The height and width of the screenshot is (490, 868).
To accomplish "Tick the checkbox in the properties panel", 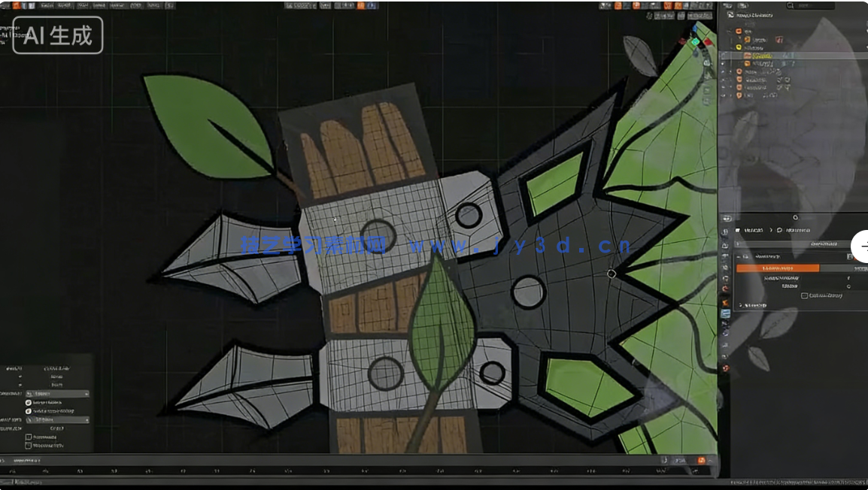I will pos(804,295).
